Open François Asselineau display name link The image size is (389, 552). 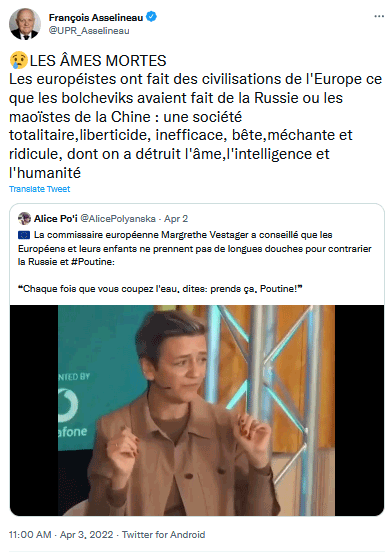[96, 17]
